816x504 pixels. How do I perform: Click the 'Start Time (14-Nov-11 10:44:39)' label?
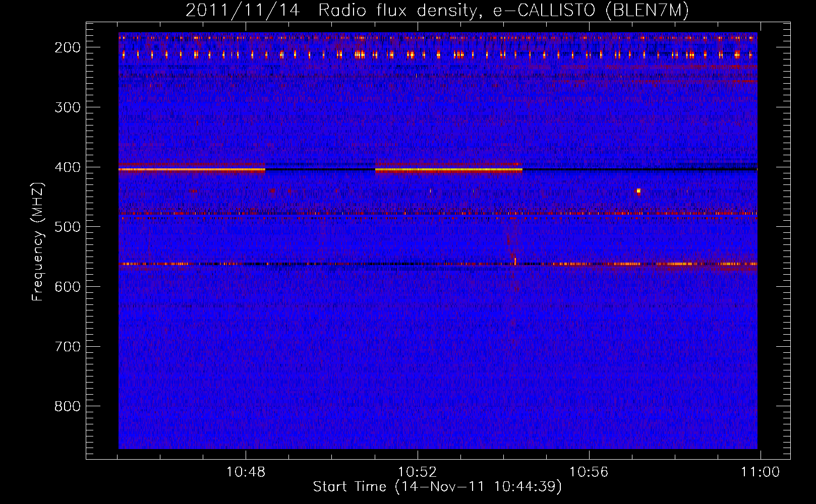[x=437, y=487]
